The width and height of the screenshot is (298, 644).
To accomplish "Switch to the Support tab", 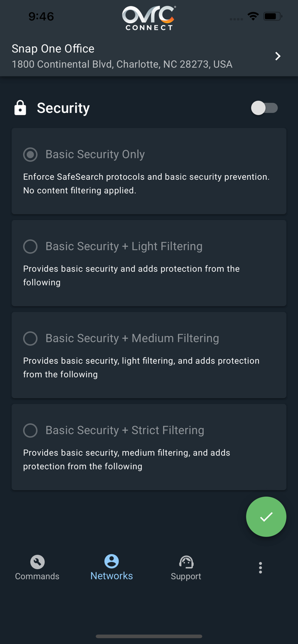I will [x=186, y=576].
